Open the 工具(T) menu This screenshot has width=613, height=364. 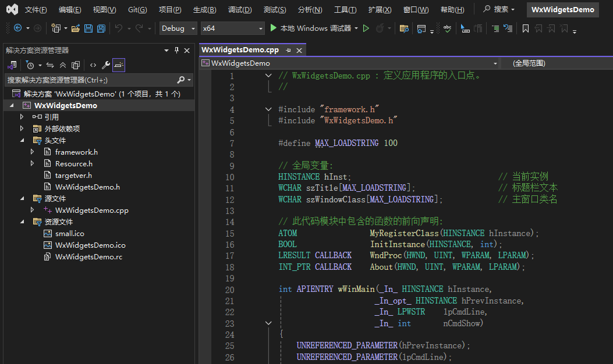click(345, 9)
